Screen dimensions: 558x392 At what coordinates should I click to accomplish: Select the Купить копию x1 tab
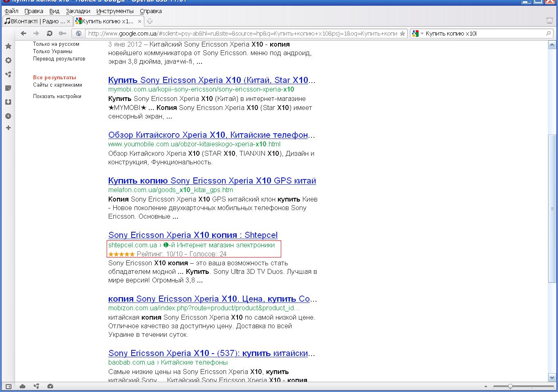click(109, 21)
